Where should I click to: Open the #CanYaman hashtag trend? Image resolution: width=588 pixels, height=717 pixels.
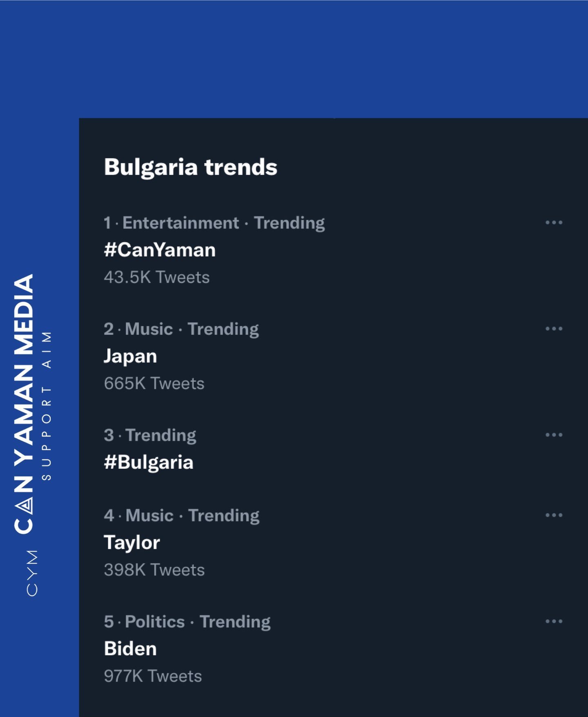click(x=160, y=250)
